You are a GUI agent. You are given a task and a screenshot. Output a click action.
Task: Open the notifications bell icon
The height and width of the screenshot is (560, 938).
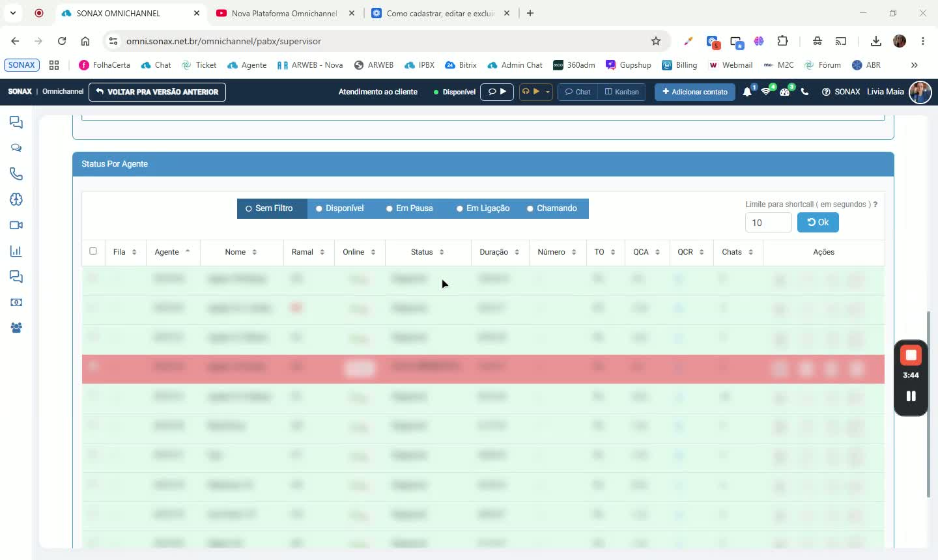[x=747, y=92]
